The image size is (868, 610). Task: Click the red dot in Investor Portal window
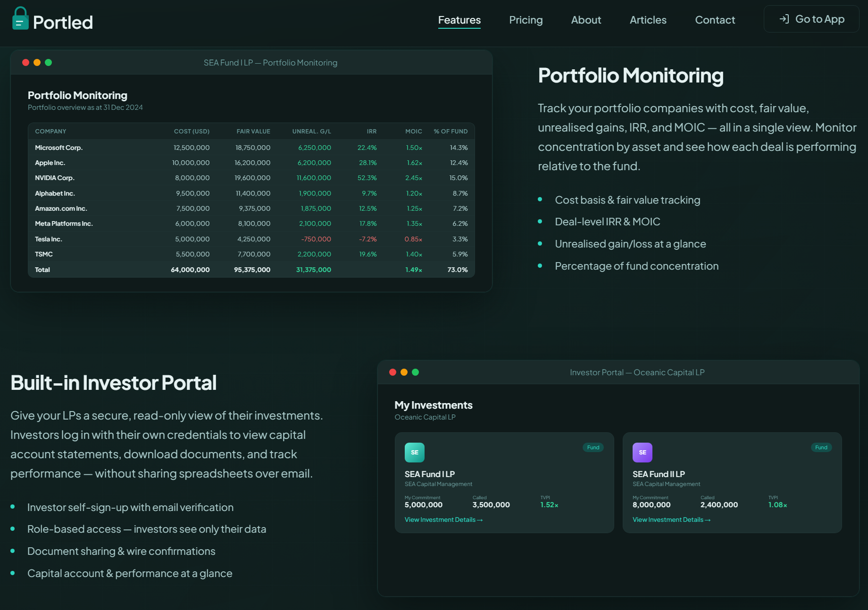(x=392, y=372)
